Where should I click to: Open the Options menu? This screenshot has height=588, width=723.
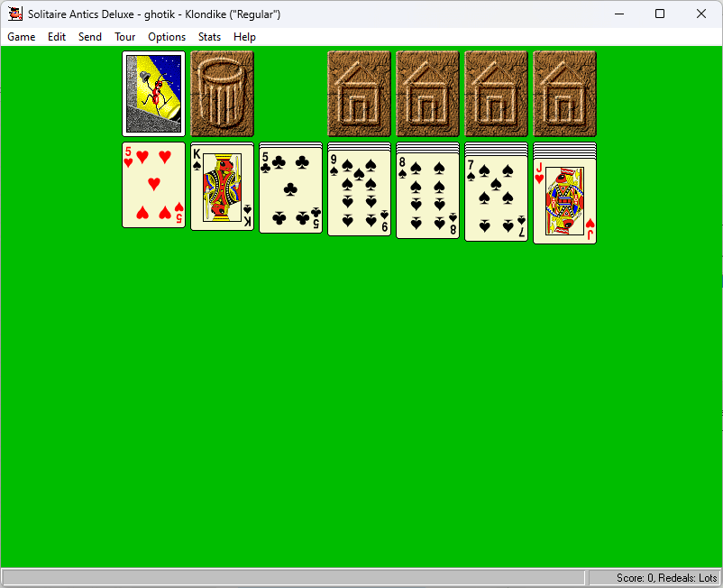point(167,37)
